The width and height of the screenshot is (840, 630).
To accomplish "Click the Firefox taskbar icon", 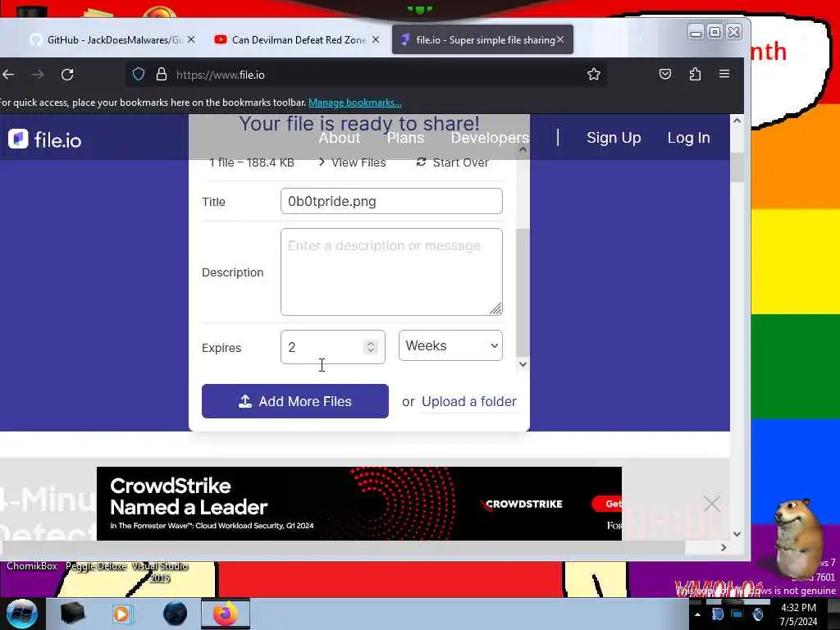I will [225, 614].
